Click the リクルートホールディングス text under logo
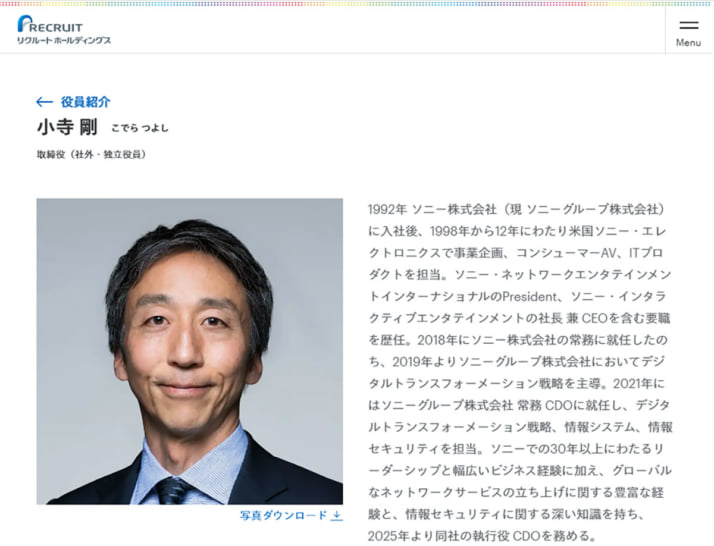This screenshot has width=714, height=546. [64, 40]
